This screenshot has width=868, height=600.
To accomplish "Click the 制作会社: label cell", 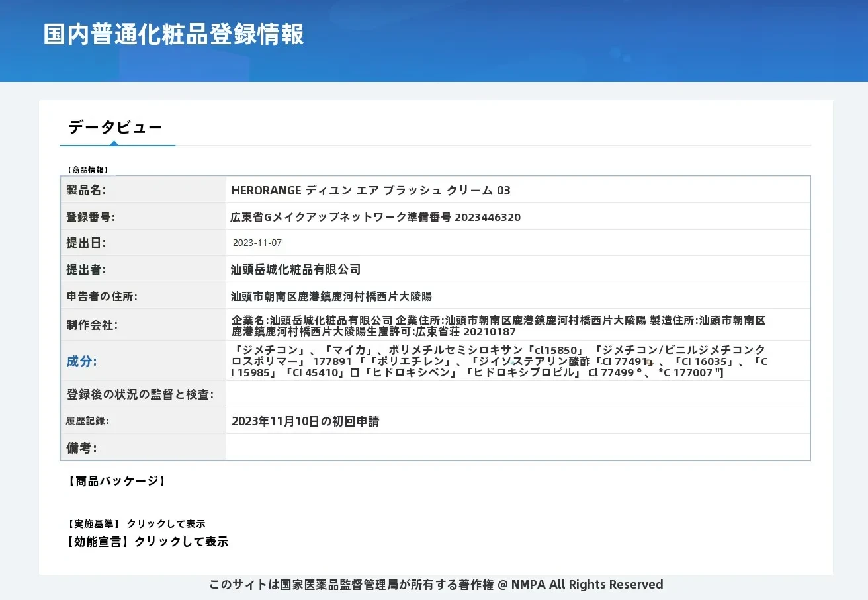I will point(144,325).
